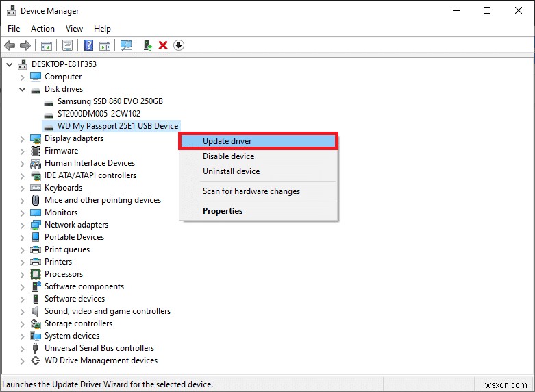Open the View menu
535x392 pixels.
pos(74,29)
